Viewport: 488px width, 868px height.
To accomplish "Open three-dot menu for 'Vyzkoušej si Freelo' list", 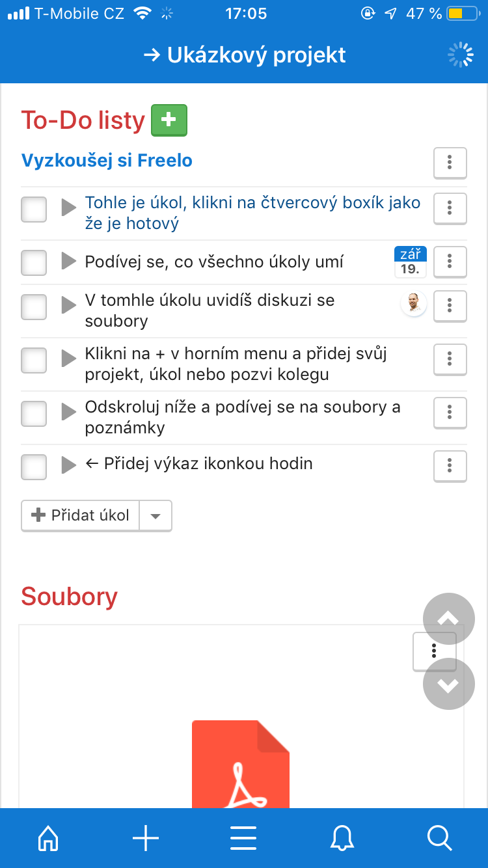I will coord(450,162).
